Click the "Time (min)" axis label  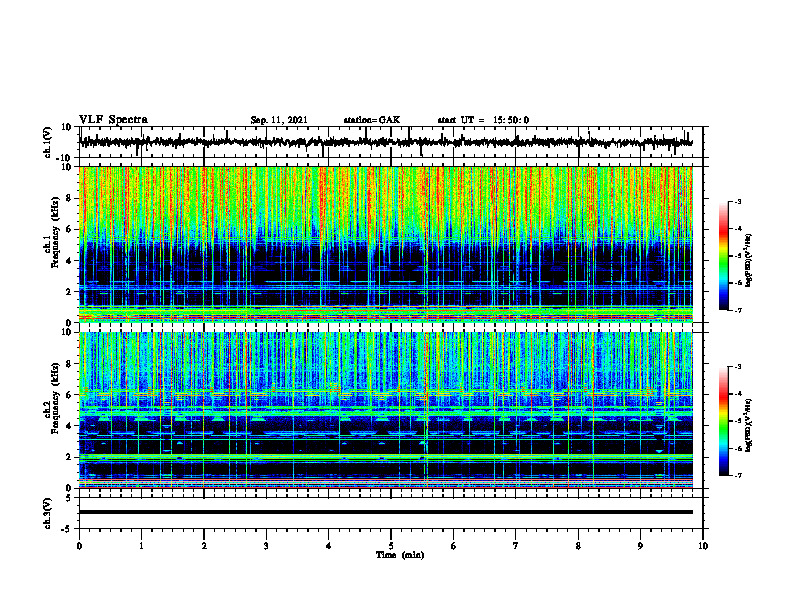(400, 555)
